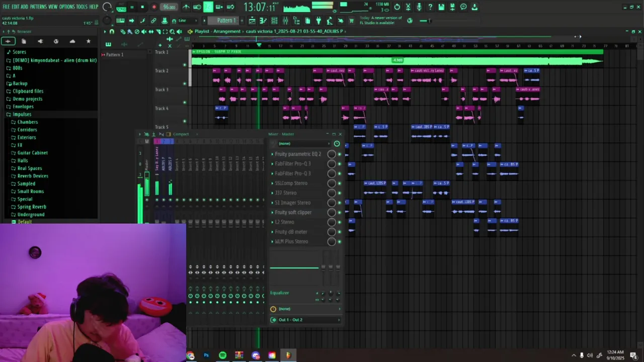Select the playlist zoom magnifier tool

tap(172, 32)
